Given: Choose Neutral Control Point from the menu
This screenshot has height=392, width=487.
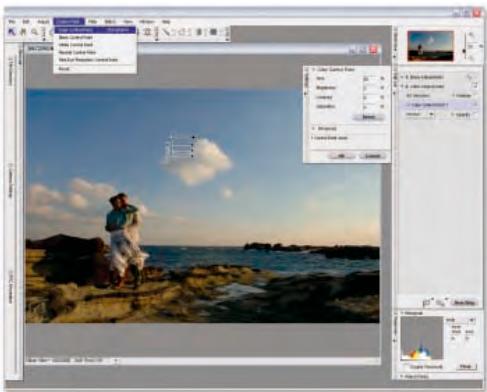Looking at the screenshot, I should [95, 52].
